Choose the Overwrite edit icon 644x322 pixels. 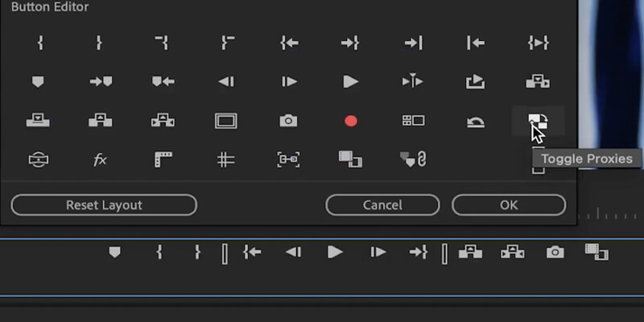[38, 121]
